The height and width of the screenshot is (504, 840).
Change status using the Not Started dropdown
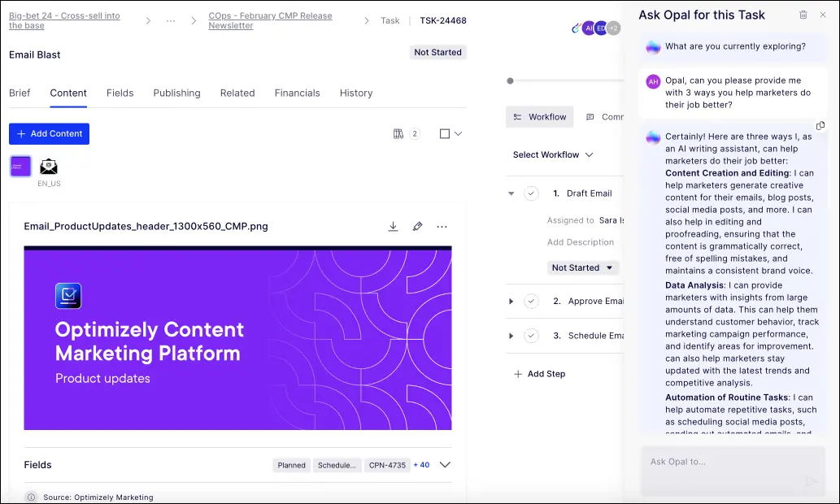coord(583,267)
